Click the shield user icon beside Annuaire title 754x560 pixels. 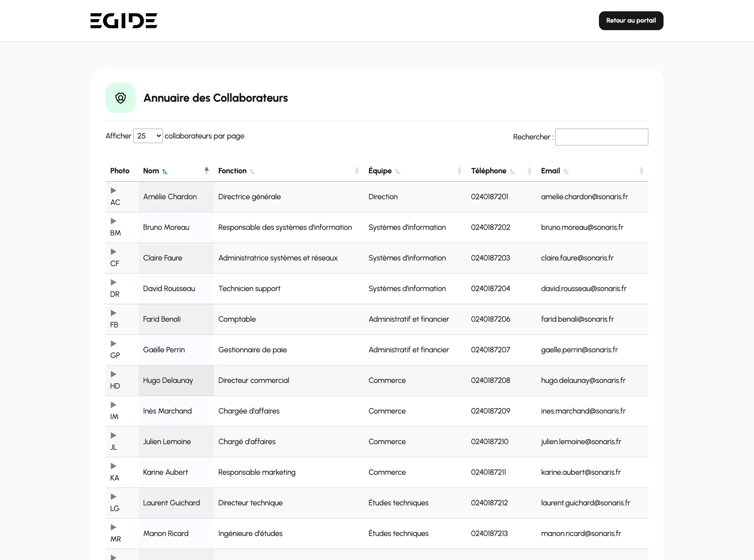[121, 98]
